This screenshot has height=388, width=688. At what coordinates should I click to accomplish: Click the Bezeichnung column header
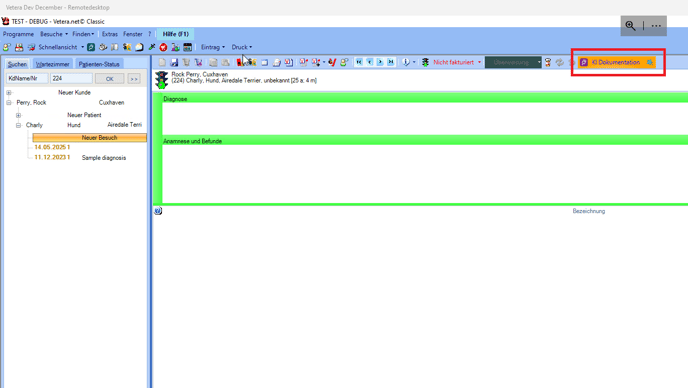pyautogui.click(x=588, y=211)
